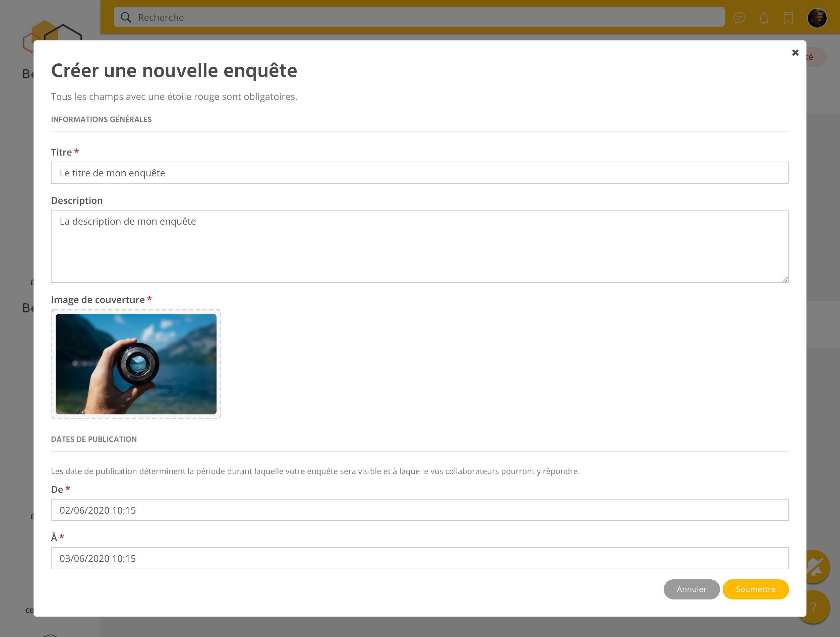Open the À end date picker
840x637 pixels.
pyautogui.click(x=420, y=558)
